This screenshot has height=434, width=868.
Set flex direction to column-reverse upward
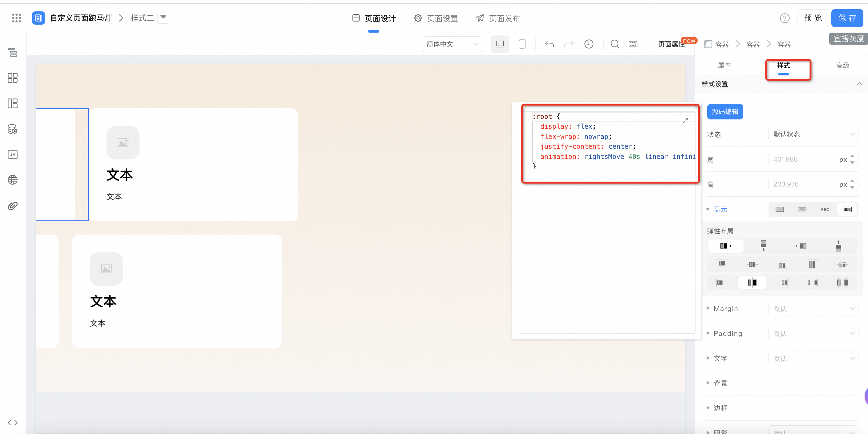click(838, 246)
